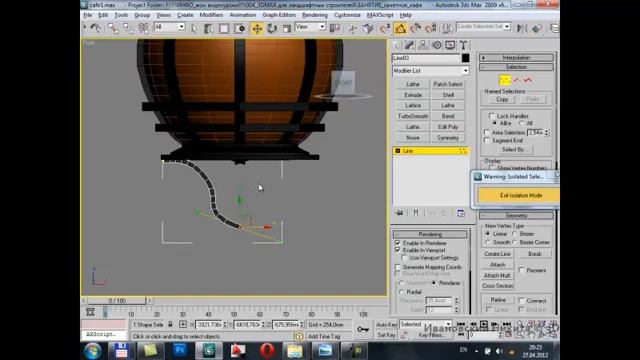Select the Spline sub-object level icon
640x360 pixels.
point(528,80)
